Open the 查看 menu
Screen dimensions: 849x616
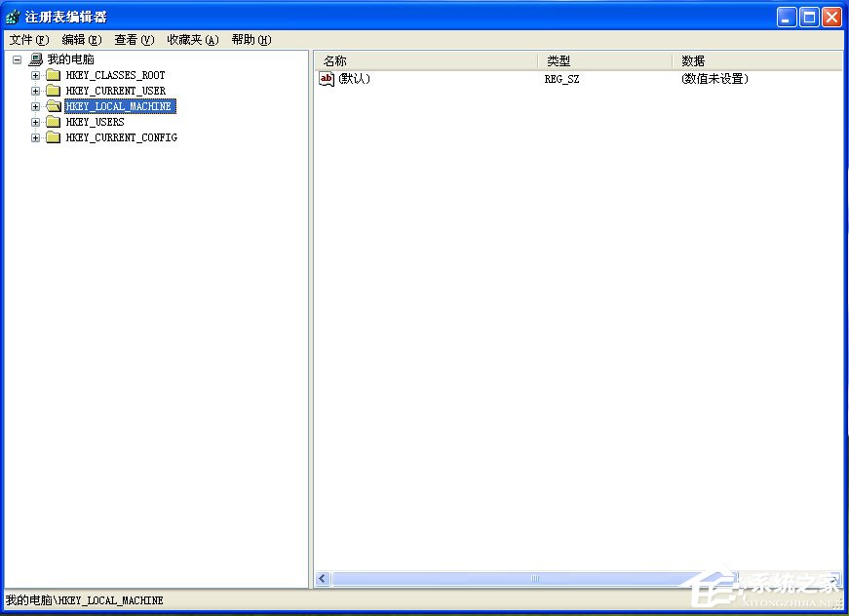point(132,40)
